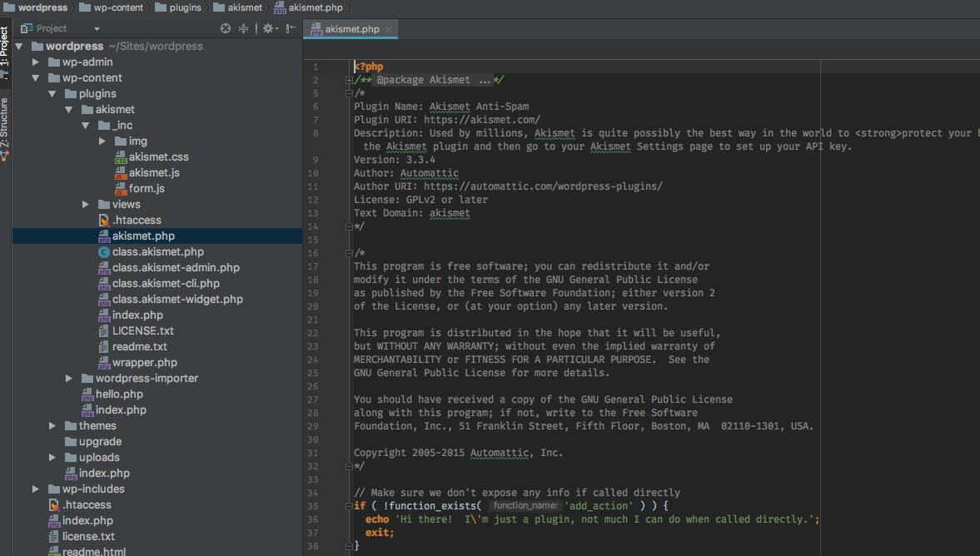Collapse the license comment at line 16
The image size is (980, 556).
(x=349, y=254)
